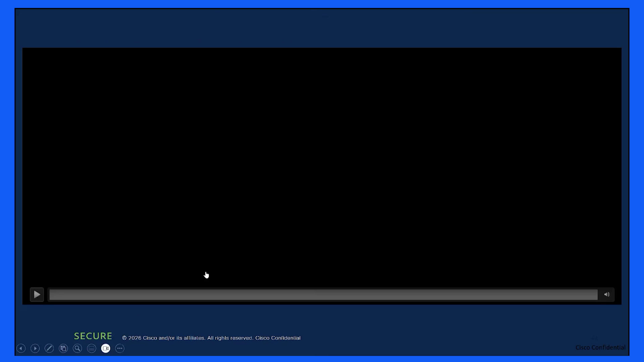644x362 pixels.
Task: Show the all slides view
Action: 63,349
